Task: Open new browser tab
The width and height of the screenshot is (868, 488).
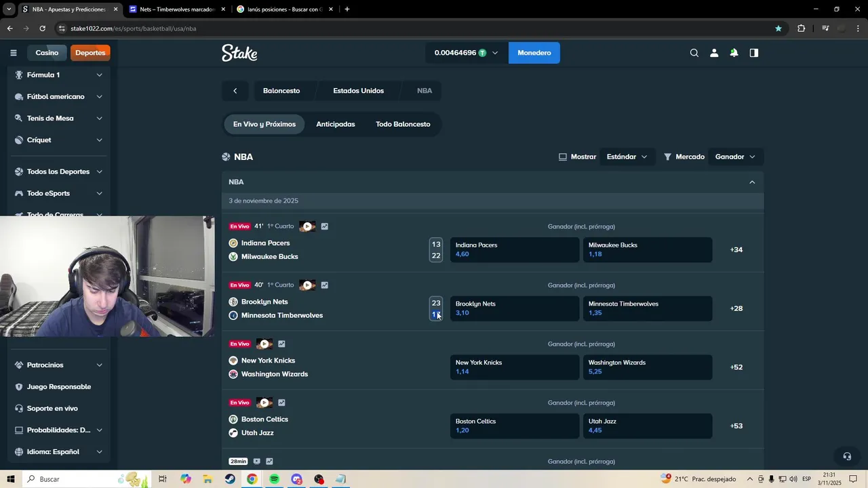Action: click(347, 9)
